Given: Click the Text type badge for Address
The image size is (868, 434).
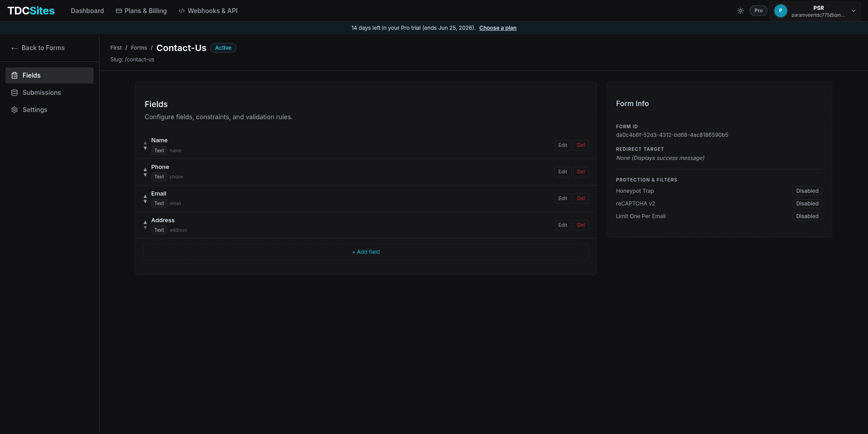Looking at the screenshot, I should [x=159, y=230].
